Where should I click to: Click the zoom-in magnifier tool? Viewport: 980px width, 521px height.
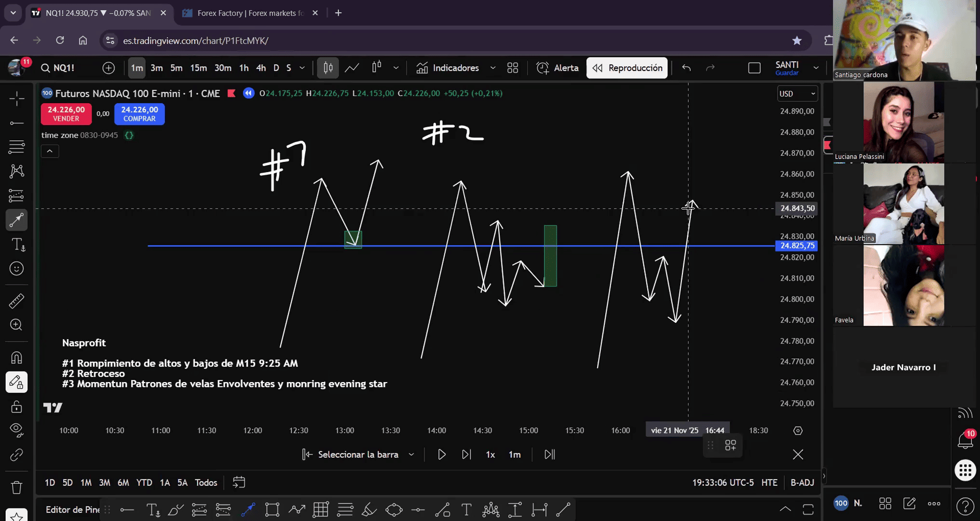[x=16, y=325]
